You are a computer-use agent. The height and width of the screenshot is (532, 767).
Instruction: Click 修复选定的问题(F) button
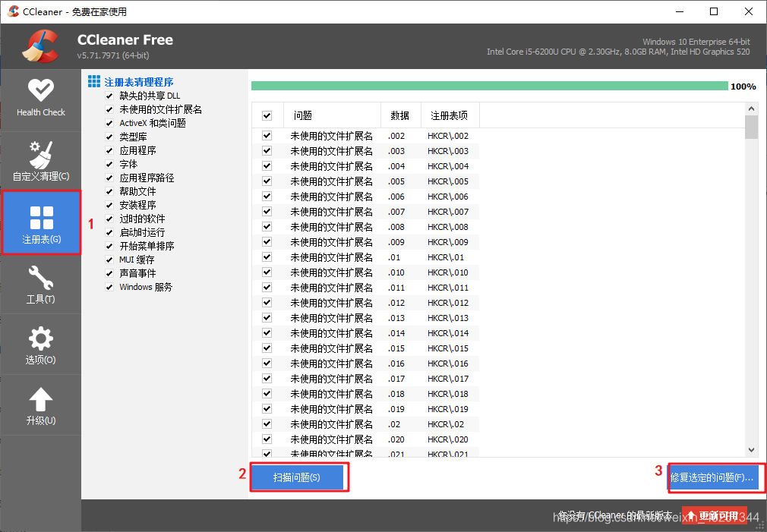(x=712, y=477)
